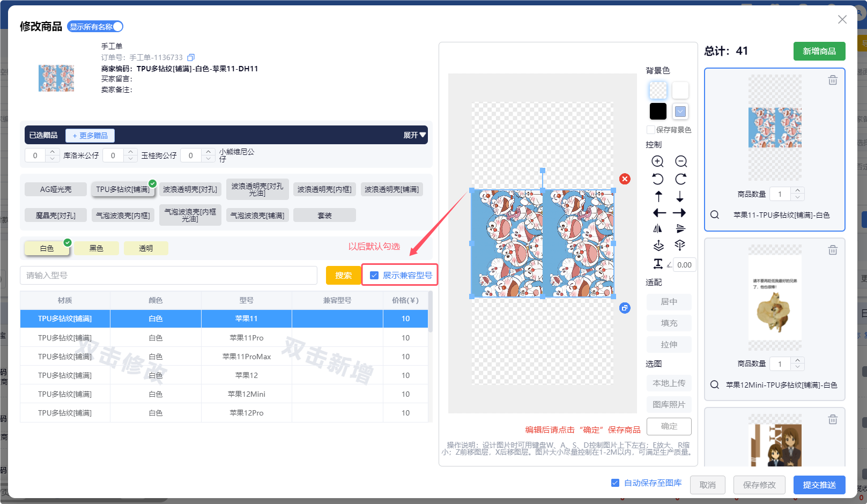The width and height of the screenshot is (867, 504).
Task: Select the transparent checkerboard background swatch
Action: pyautogui.click(x=658, y=90)
